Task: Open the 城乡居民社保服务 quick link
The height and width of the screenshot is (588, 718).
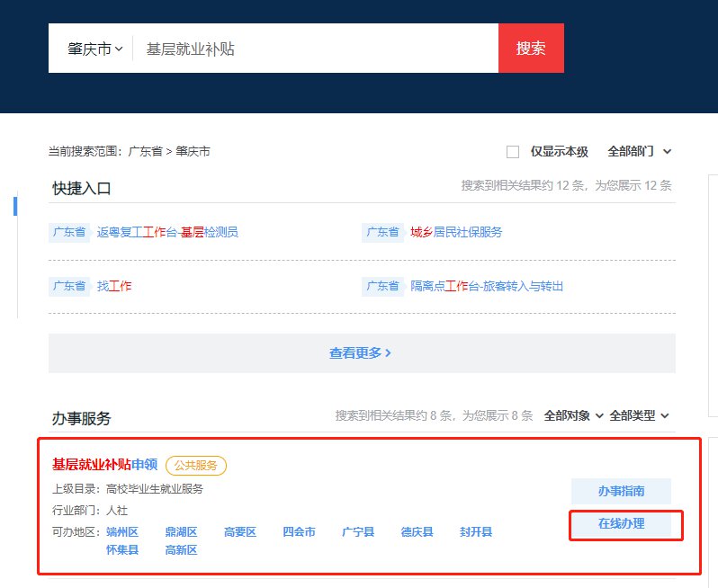Action: click(x=456, y=232)
